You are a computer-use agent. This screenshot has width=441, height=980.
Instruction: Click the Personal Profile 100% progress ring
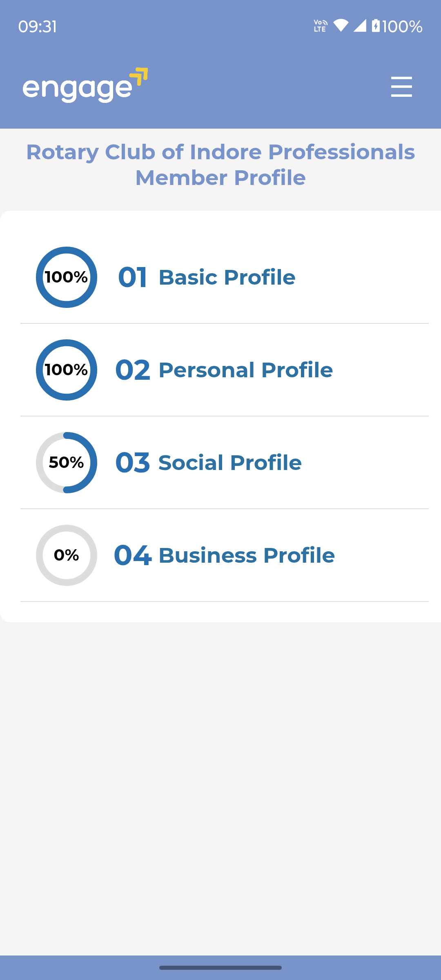[x=67, y=370]
